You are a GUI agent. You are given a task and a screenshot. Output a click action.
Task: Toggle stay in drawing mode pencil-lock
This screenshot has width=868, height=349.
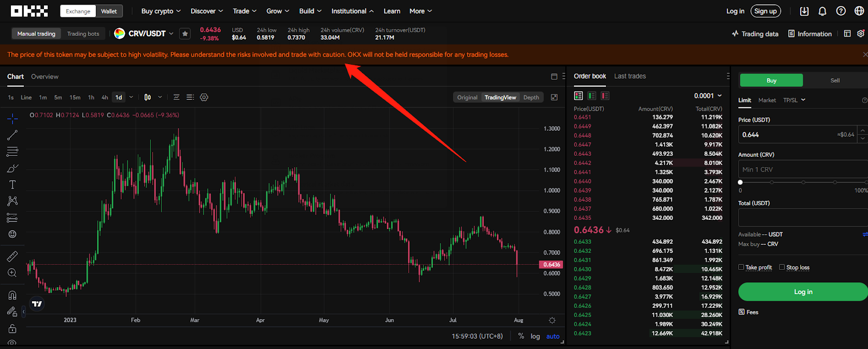click(12, 312)
